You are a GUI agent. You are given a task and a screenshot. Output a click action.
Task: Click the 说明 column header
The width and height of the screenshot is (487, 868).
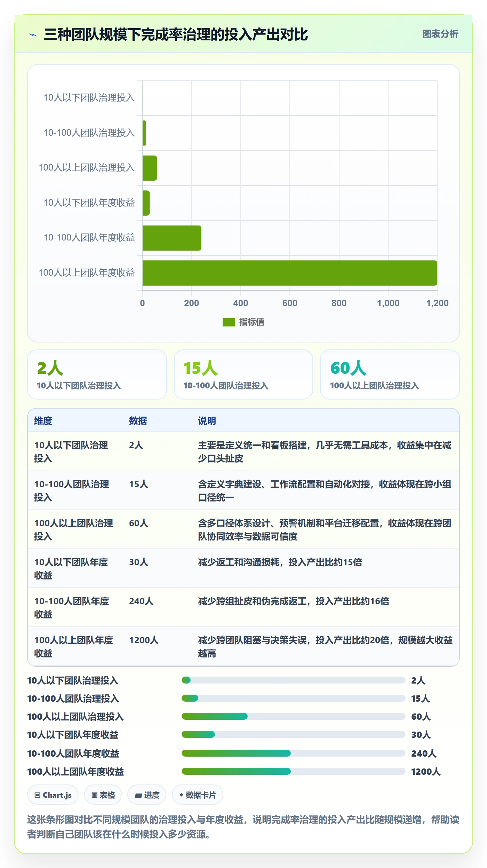click(x=207, y=421)
